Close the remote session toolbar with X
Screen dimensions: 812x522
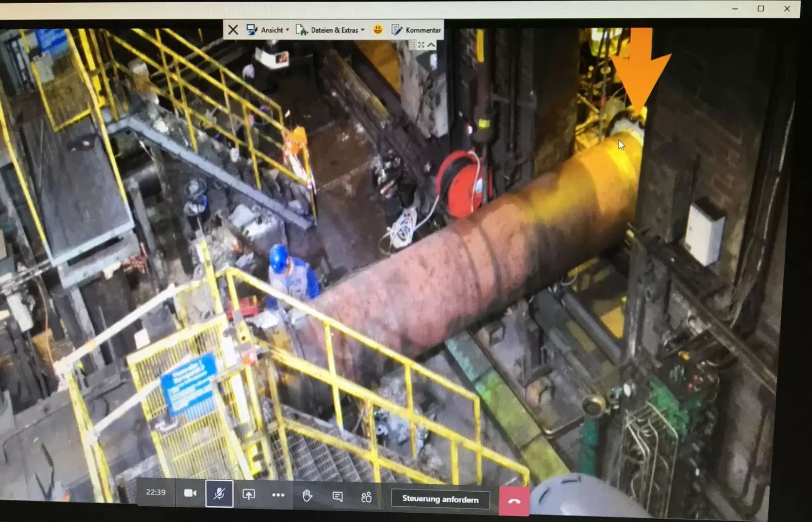[x=233, y=30]
